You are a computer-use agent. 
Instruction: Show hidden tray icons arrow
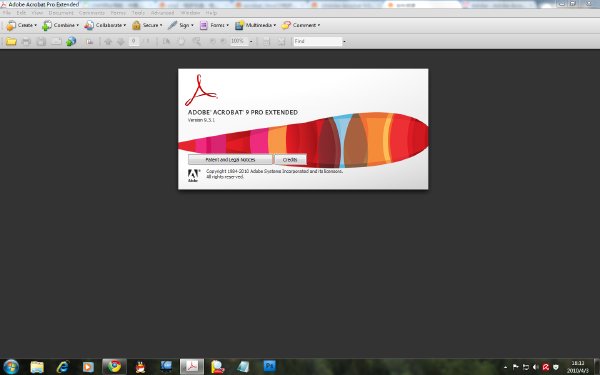coord(506,367)
